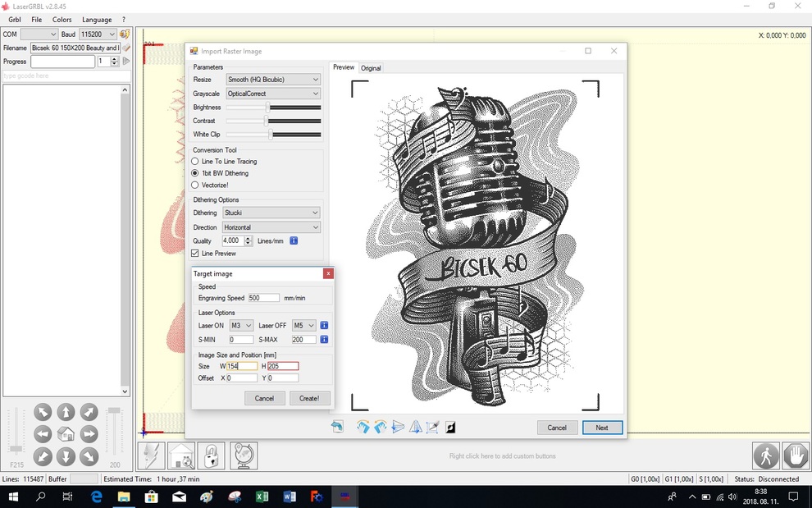Open the Dithering Stucki dropdown

tap(271, 213)
